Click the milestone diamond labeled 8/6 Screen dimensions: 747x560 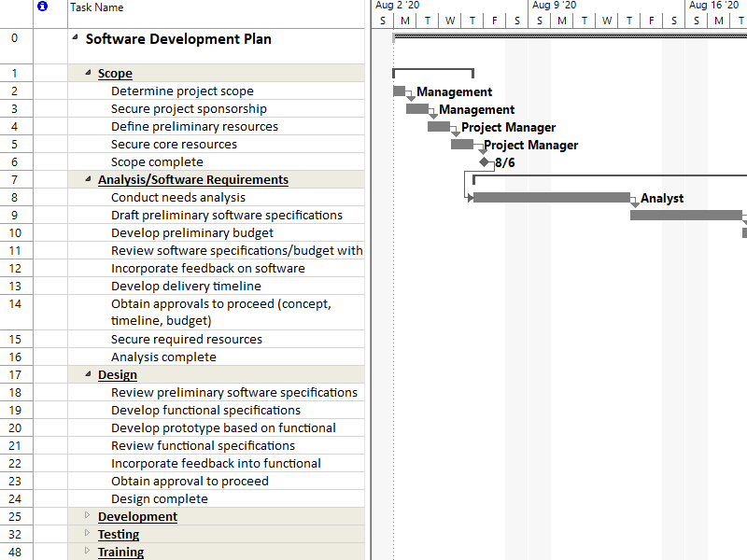point(484,161)
